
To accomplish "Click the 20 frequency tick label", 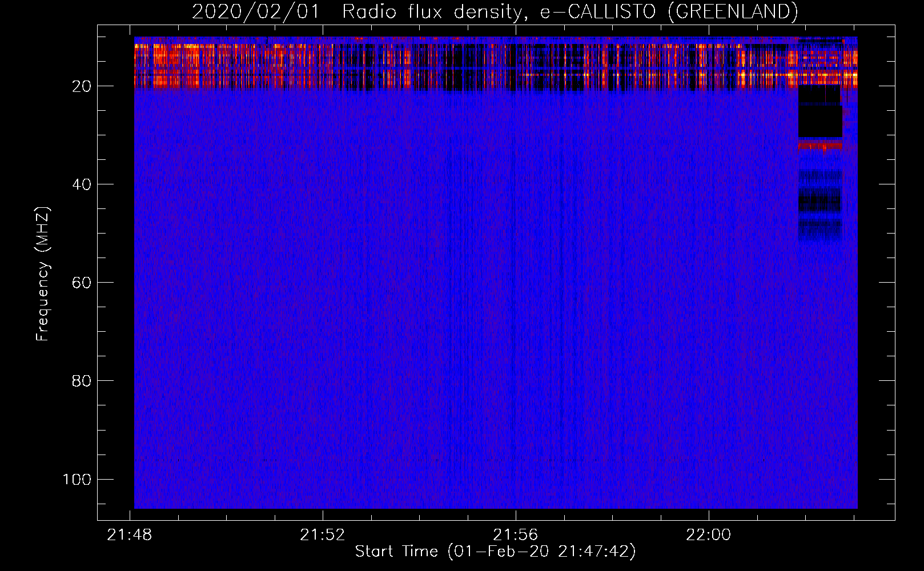I will coord(82,86).
